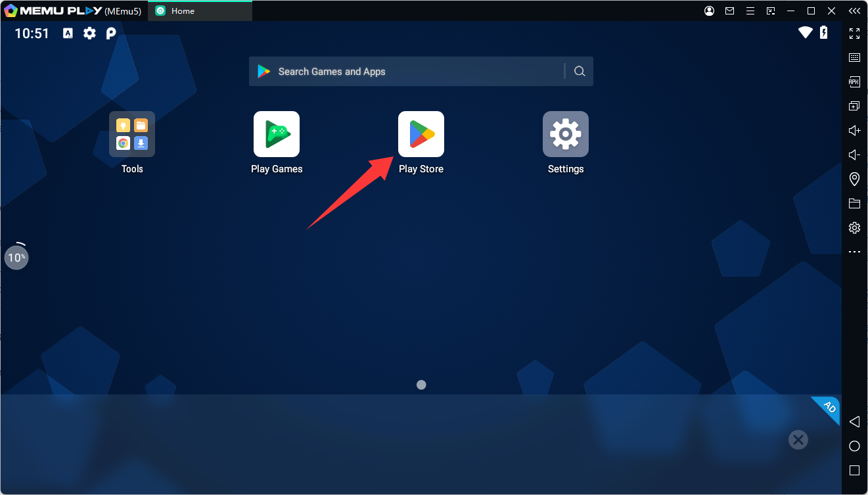
Task: Toggle fullscreen mode in sidebar
Action: pyautogui.click(x=854, y=33)
